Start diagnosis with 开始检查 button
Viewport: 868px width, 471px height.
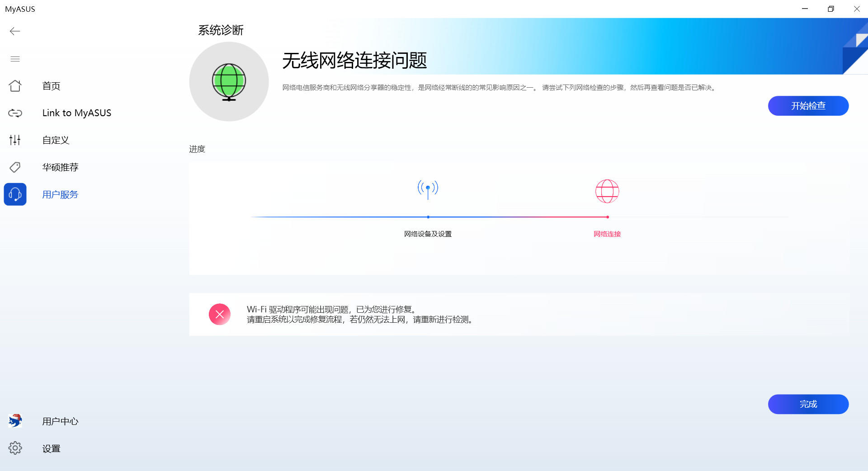[808, 106]
